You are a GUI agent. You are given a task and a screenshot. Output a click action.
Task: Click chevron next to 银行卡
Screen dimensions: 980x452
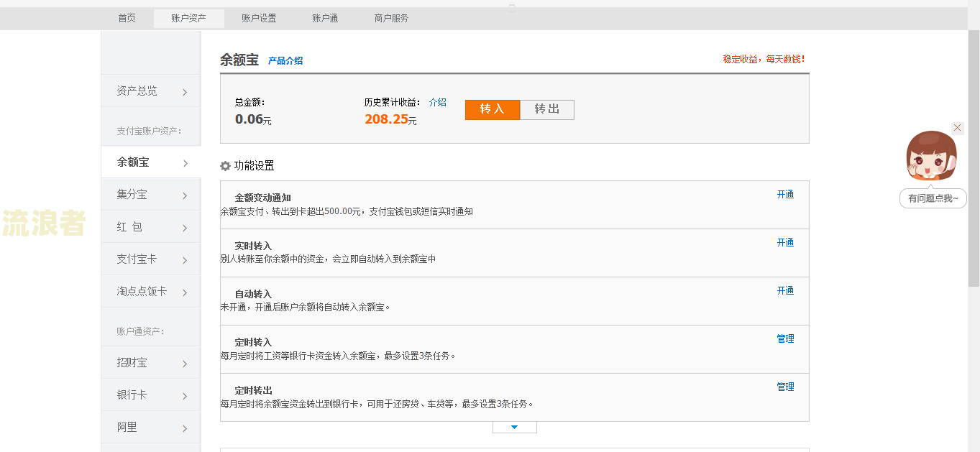click(185, 396)
